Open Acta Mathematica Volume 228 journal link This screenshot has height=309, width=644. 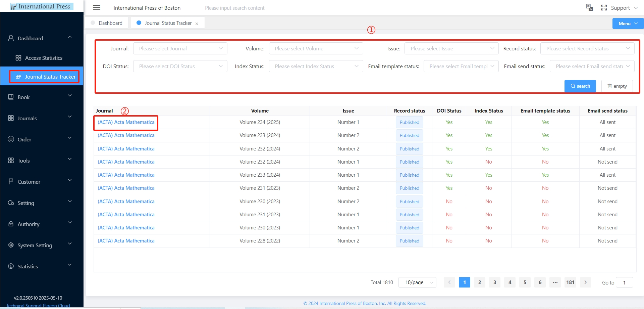point(126,240)
